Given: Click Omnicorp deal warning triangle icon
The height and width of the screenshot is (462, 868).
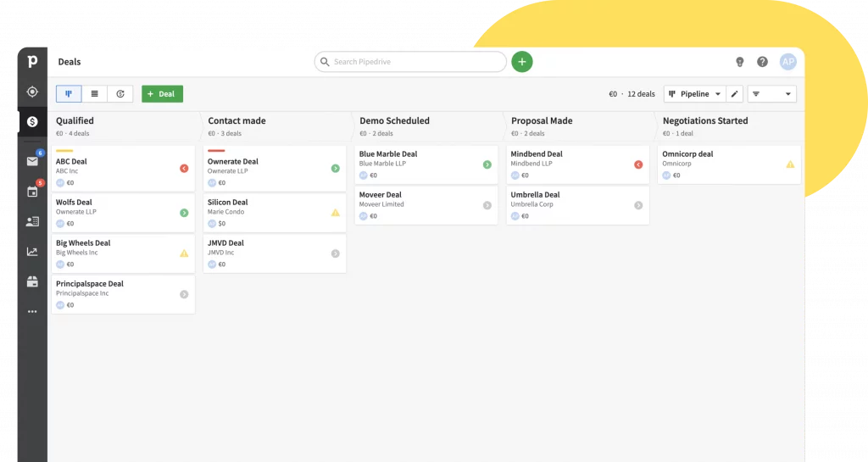Looking at the screenshot, I should coord(790,164).
